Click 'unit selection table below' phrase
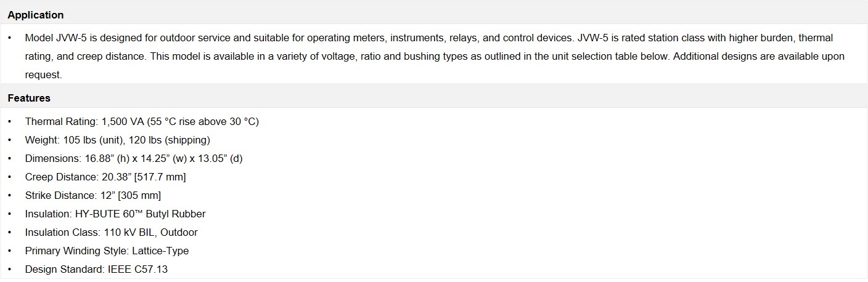Image resolution: width=868 pixels, height=282 pixels. point(608,57)
